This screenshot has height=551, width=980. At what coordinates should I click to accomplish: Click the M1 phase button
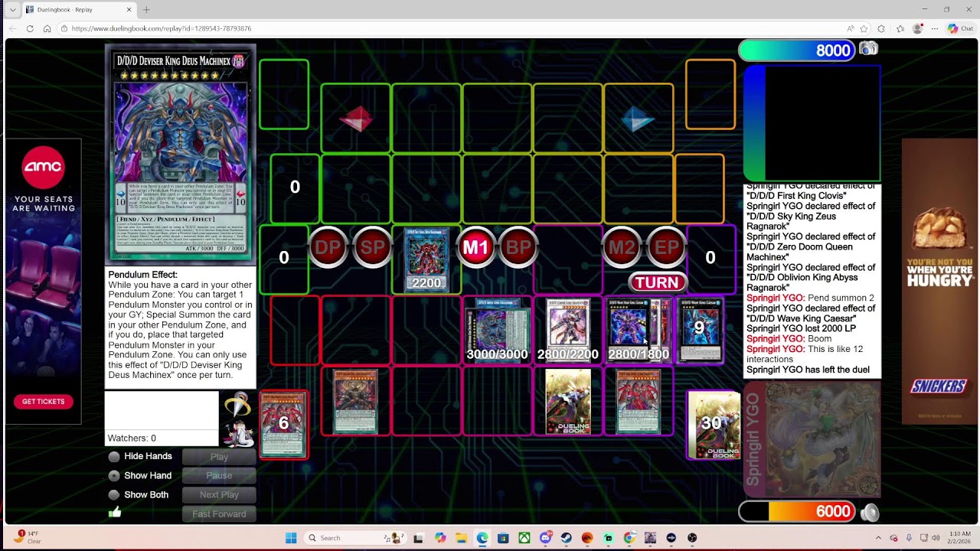point(475,248)
